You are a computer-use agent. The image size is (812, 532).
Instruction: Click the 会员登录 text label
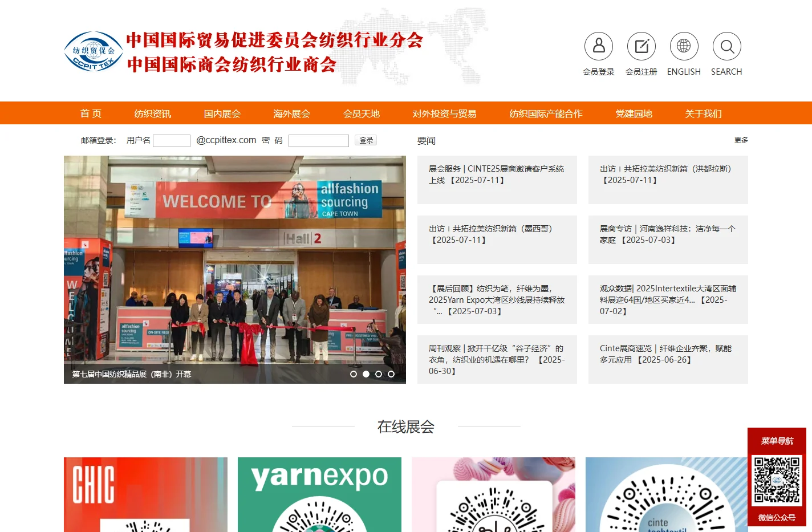[x=599, y=72]
